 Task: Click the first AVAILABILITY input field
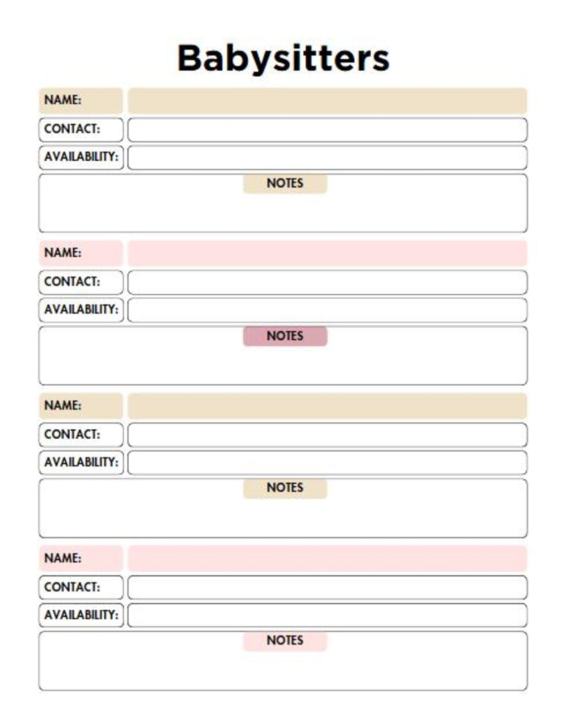(x=328, y=158)
